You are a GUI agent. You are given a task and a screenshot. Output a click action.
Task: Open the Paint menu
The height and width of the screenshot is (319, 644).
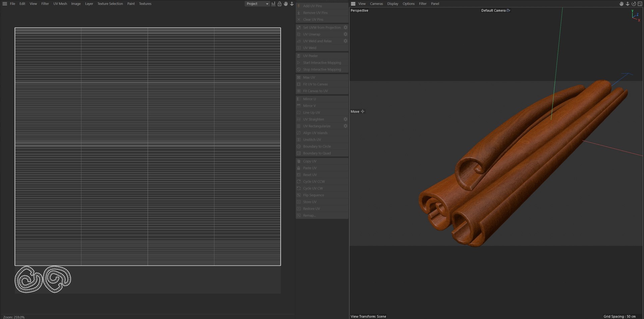(x=131, y=4)
